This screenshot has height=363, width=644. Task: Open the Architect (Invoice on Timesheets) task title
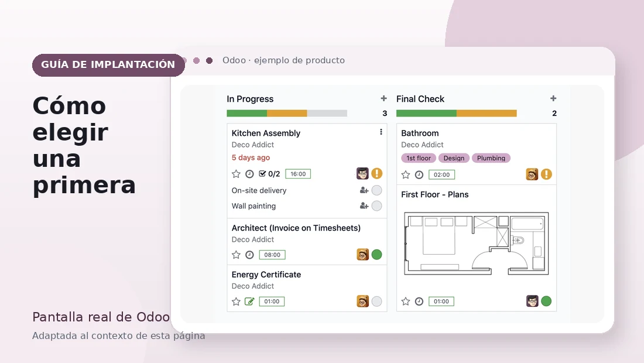(x=296, y=228)
